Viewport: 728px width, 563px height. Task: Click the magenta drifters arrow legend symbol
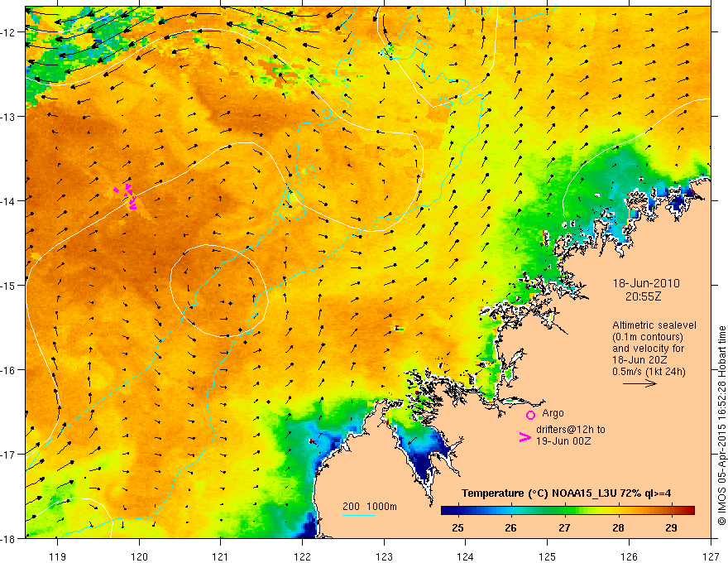(524, 437)
